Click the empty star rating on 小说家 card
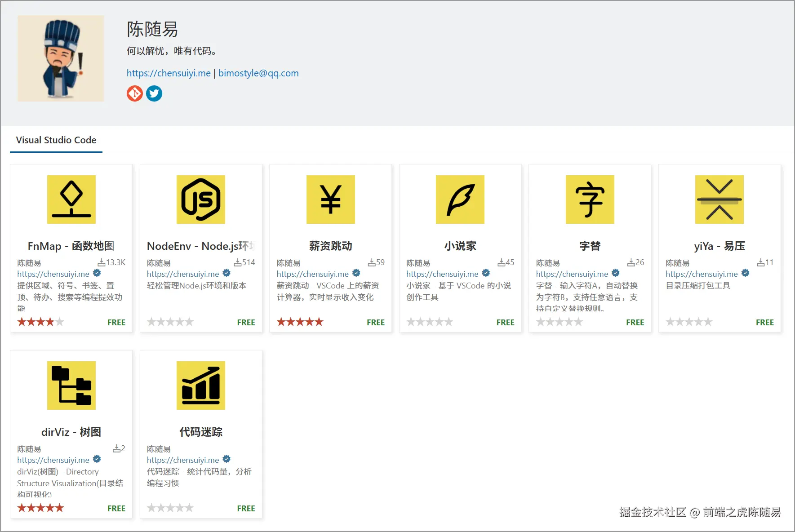 430,322
